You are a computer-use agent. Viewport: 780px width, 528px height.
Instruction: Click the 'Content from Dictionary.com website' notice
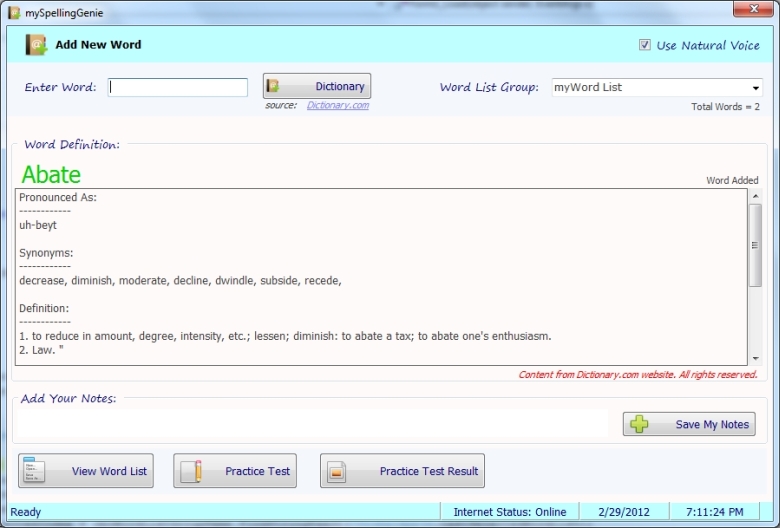click(x=638, y=375)
